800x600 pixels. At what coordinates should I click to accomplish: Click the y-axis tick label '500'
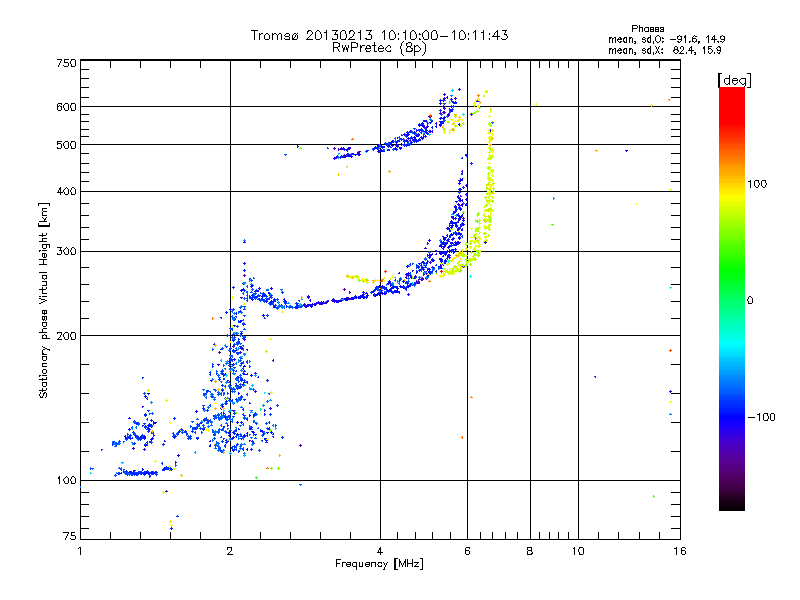pos(66,145)
